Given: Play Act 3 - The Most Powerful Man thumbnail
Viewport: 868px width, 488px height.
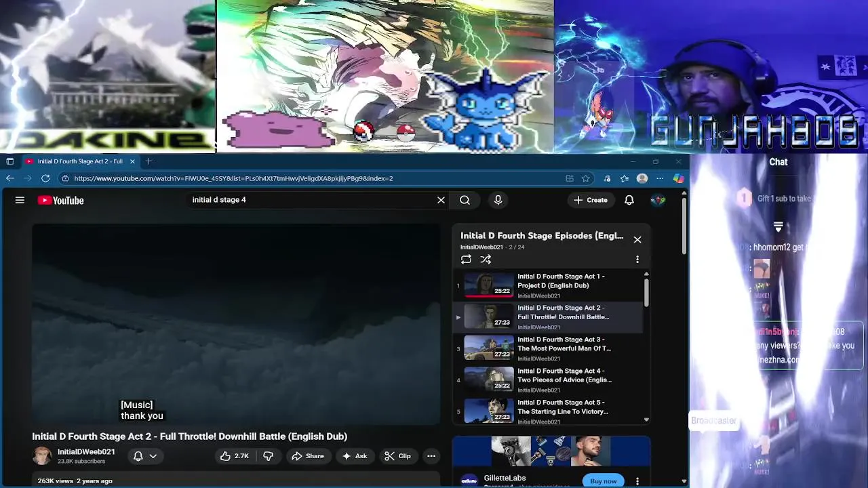Looking at the screenshot, I should point(489,348).
